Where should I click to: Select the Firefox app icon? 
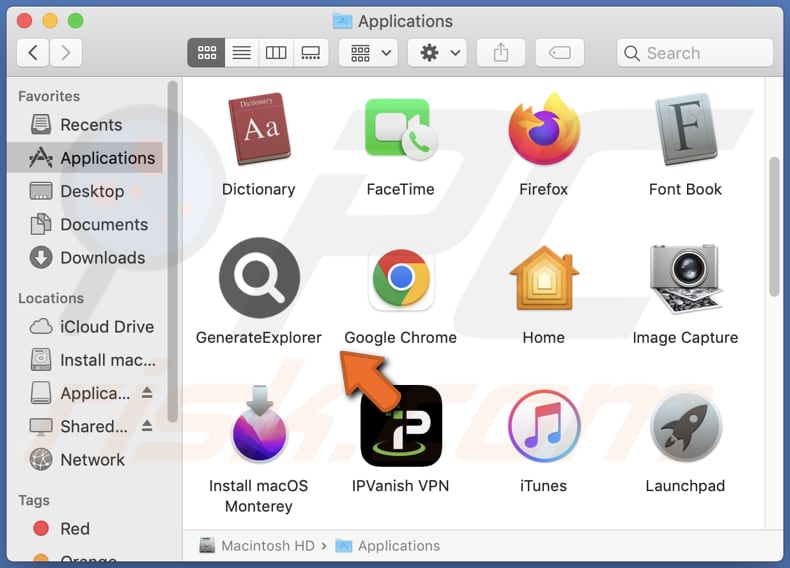pos(544,129)
